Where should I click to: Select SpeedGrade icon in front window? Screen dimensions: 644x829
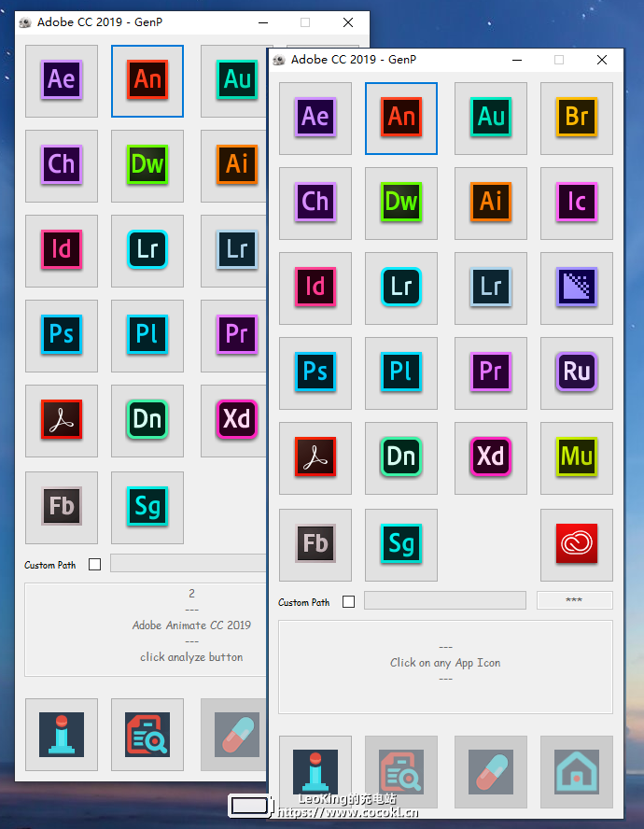pyautogui.click(x=400, y=545)
